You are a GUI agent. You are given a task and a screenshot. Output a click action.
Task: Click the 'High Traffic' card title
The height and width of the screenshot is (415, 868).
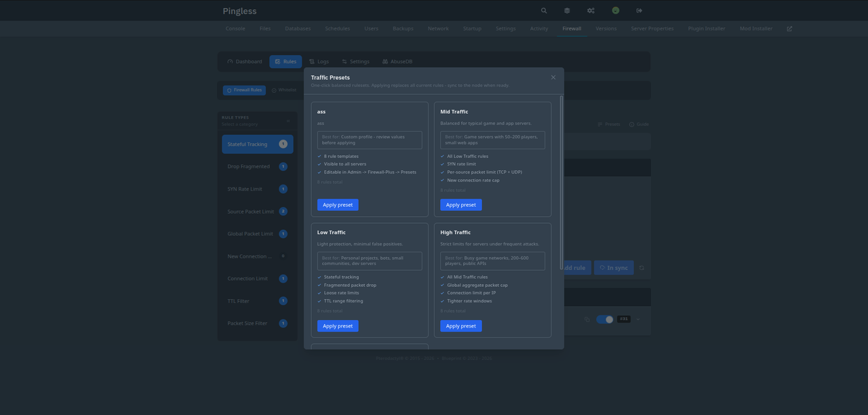pyautogui.click(x=455, y=233)
